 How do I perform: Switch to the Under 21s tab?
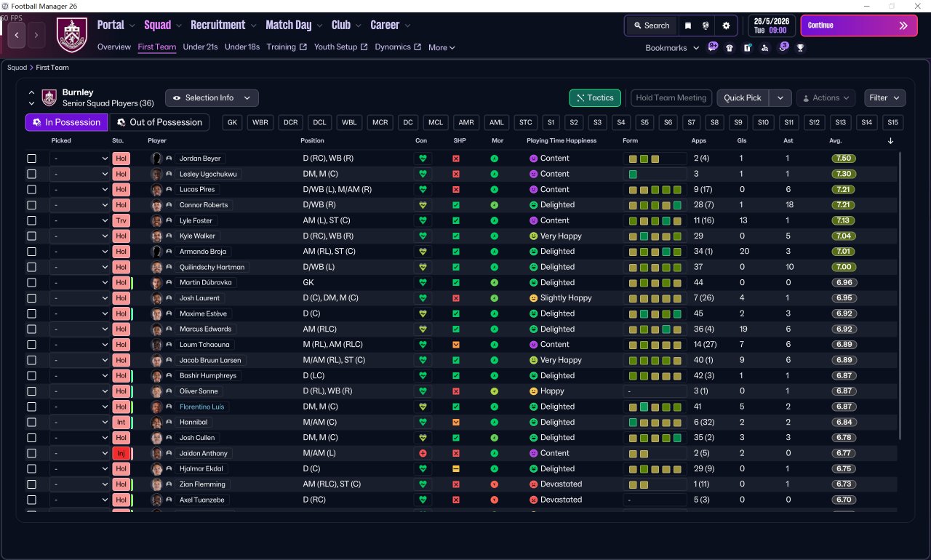pos(200,47)
